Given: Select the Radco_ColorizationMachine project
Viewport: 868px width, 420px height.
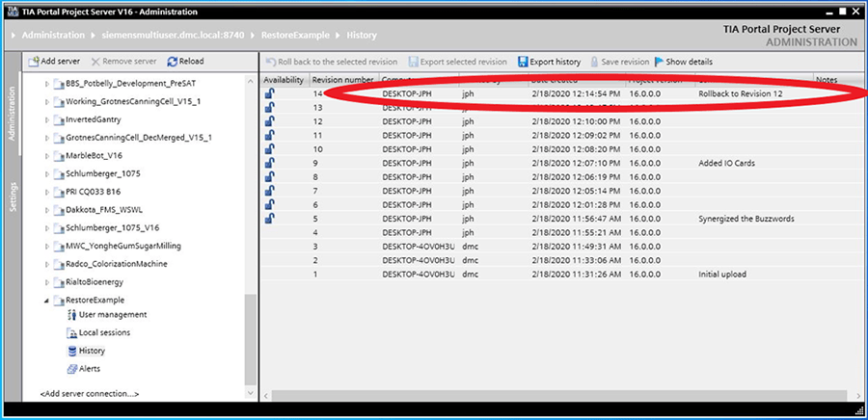Looking at the screenshot, I should 117,264.
